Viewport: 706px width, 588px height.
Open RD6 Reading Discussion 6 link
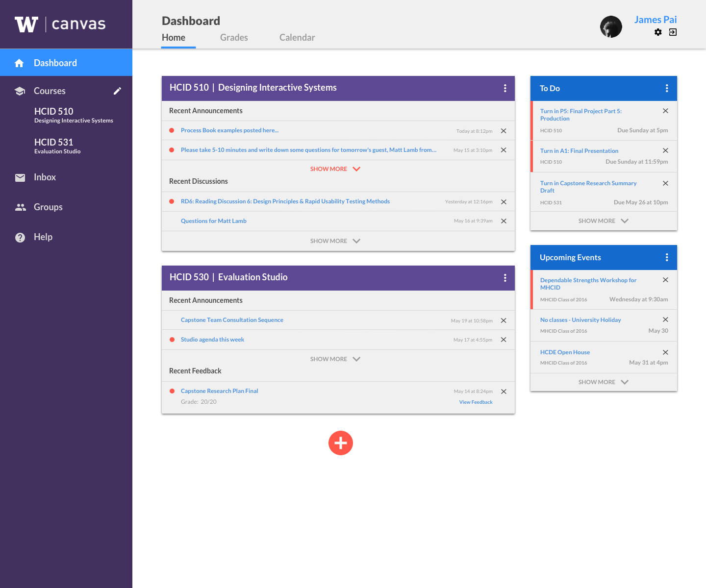(x=285, y=201)
